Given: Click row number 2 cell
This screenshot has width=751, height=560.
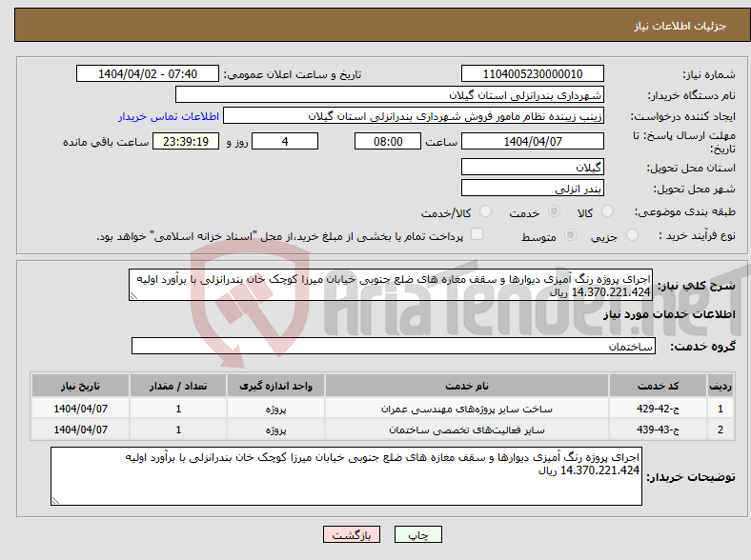Looking at the screenshot, I should pyautogui.click(x=720, y=430).
